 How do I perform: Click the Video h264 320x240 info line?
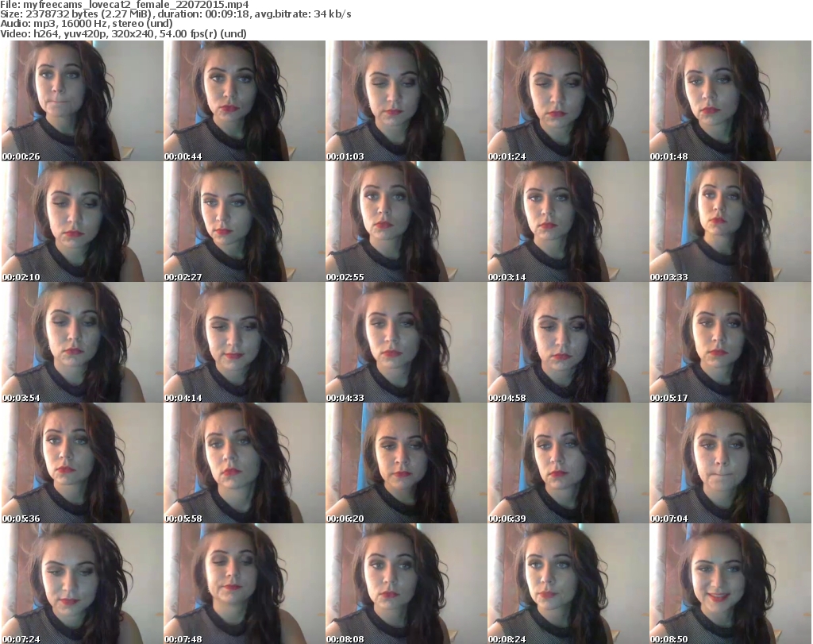coord(123,33)
